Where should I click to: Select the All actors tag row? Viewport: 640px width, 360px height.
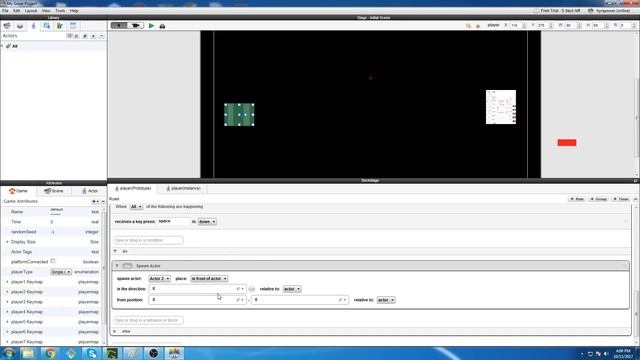pyautogui.click(x=53, y=46)
